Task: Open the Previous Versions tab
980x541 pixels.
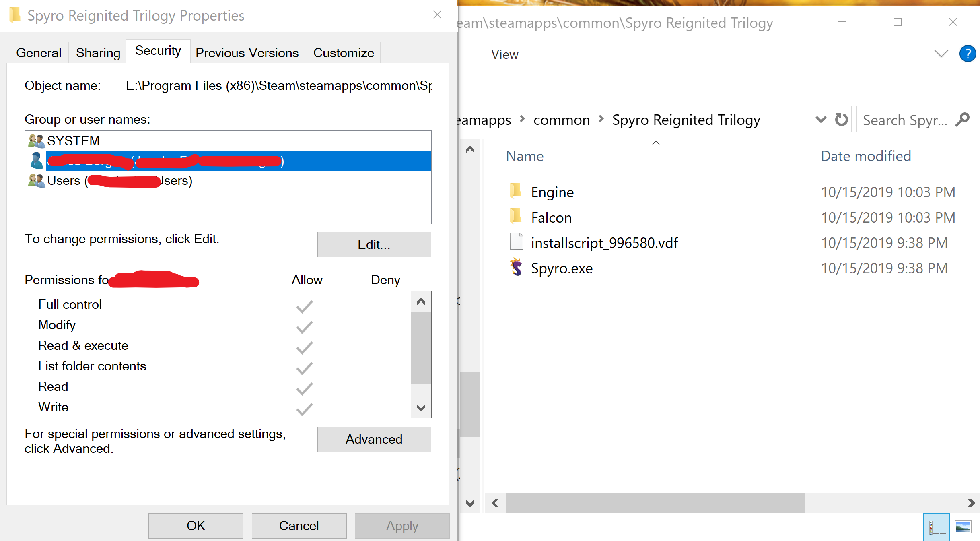Action: click(247, 53)
